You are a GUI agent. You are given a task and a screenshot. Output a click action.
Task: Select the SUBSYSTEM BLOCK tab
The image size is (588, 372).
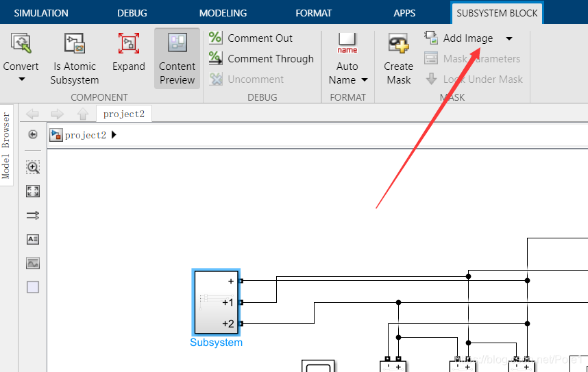[497, 13]
